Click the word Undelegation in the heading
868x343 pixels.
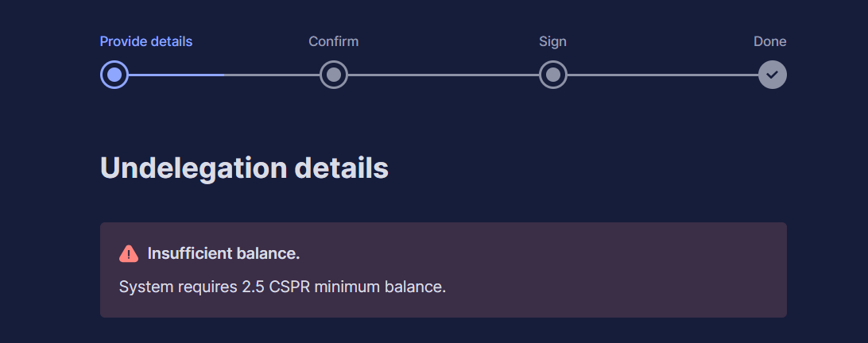pyautogui.click(x=193, y=168)
